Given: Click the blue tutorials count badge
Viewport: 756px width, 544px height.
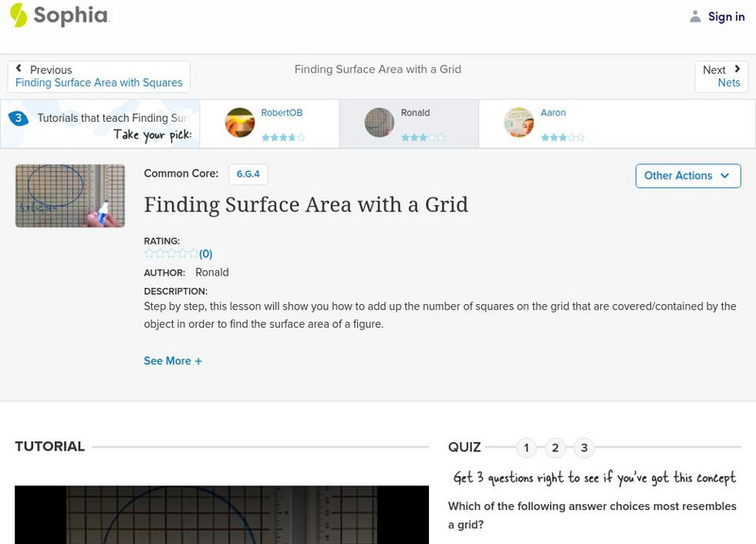Looking at the screenshot, I should pos(16,117).
